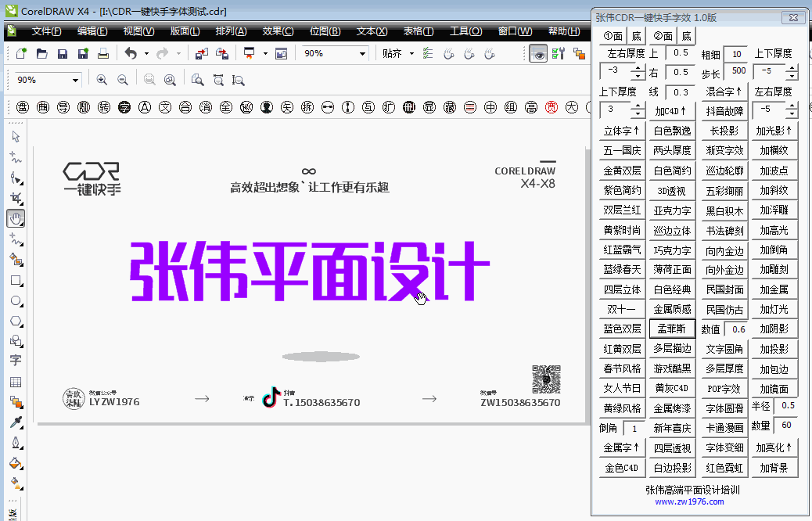Click the Print icon on the toolbar
812x521 pixels.
[x=103, y=54]
